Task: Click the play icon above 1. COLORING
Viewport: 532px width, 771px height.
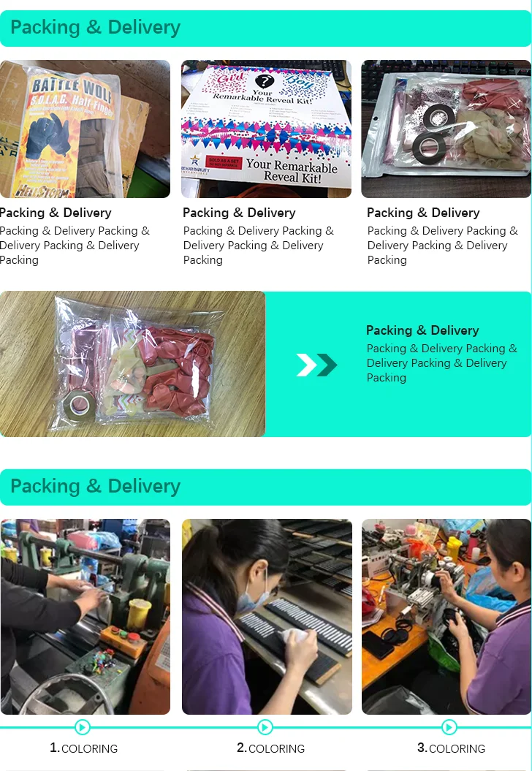Action: [x=83, y=726]
